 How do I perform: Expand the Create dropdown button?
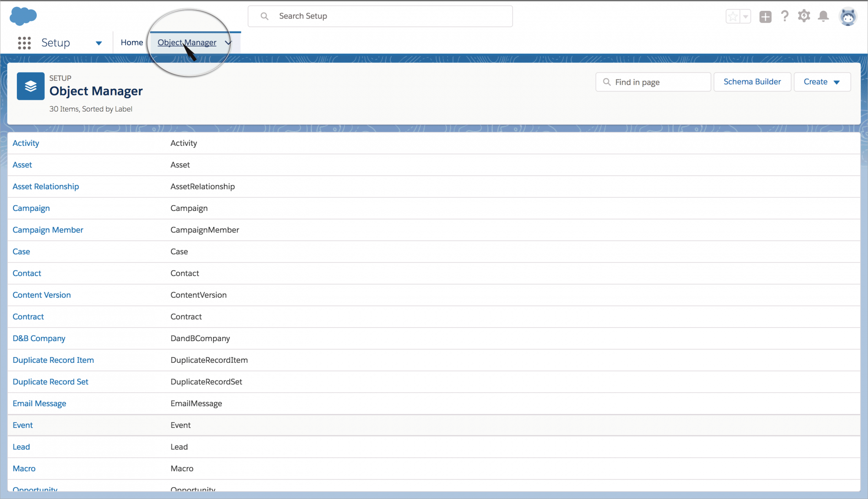(x=822, y=82)
